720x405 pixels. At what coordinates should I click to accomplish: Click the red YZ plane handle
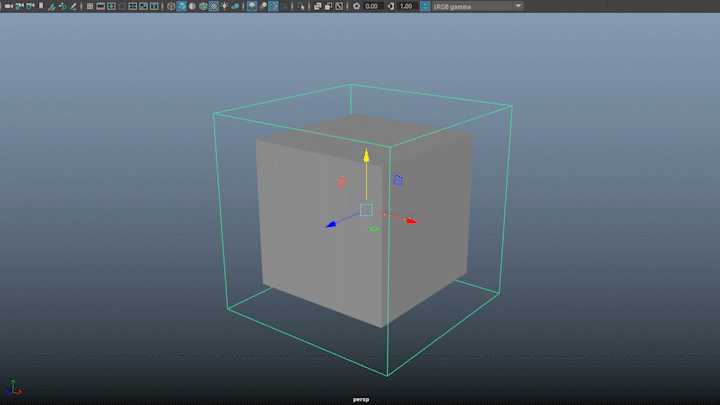(342, 183)
